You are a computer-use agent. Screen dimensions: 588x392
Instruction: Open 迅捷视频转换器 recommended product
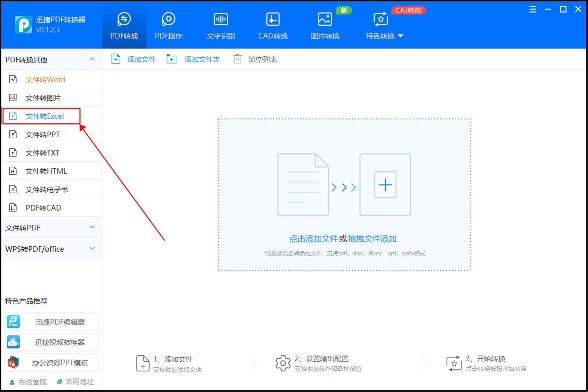click(x=51, y=342)
